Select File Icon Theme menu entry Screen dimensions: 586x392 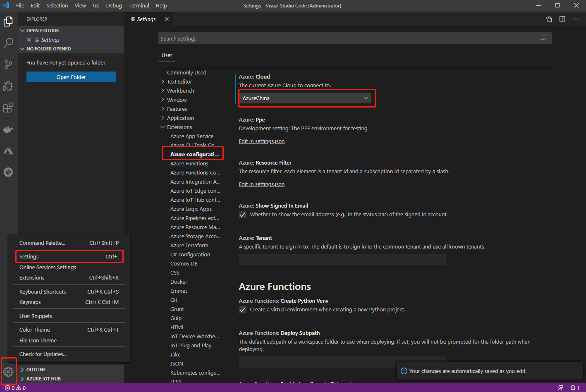point(69,340)
